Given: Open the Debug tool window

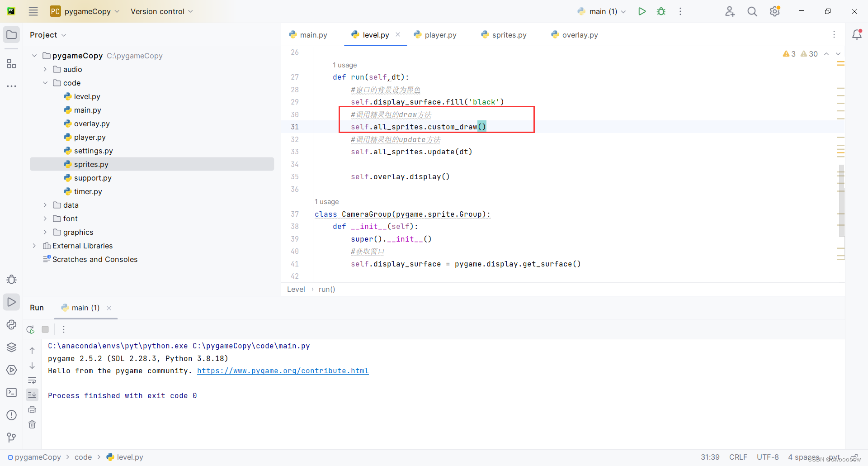Looking at the screenshot, I should tap(11, 279).
